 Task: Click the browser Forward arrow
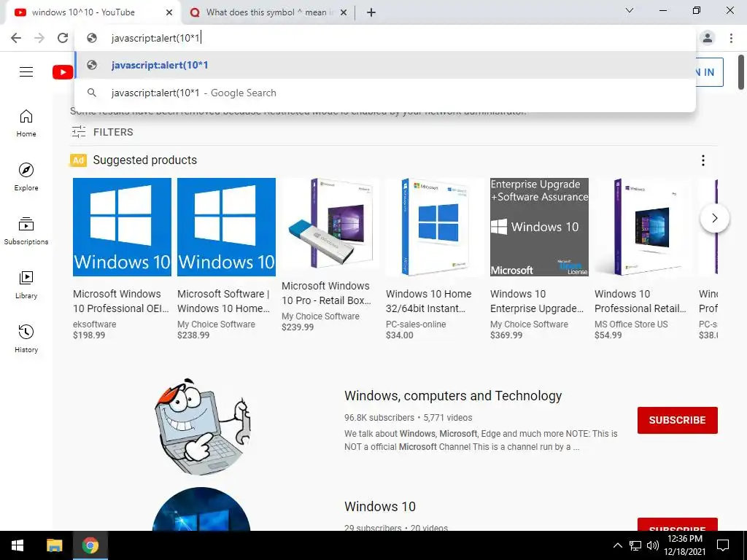point(39,38)
